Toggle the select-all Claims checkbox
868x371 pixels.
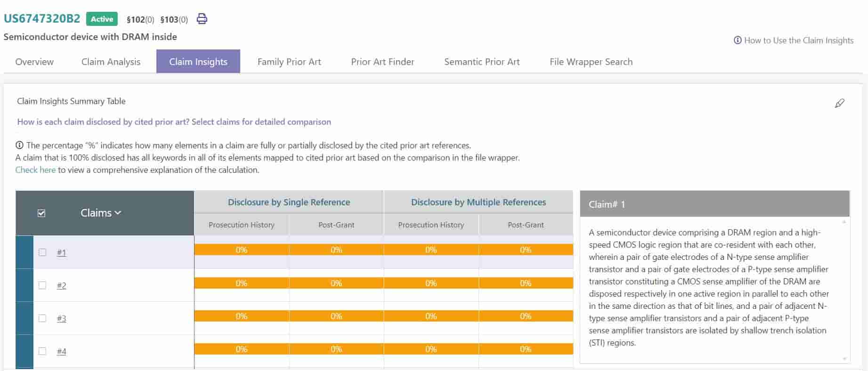point(41,213)
